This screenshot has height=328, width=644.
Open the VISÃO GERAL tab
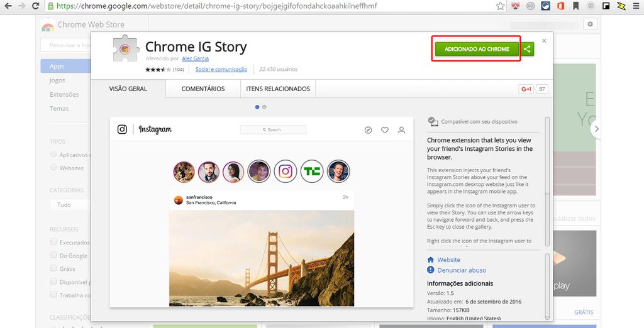[x=128, y=89]
